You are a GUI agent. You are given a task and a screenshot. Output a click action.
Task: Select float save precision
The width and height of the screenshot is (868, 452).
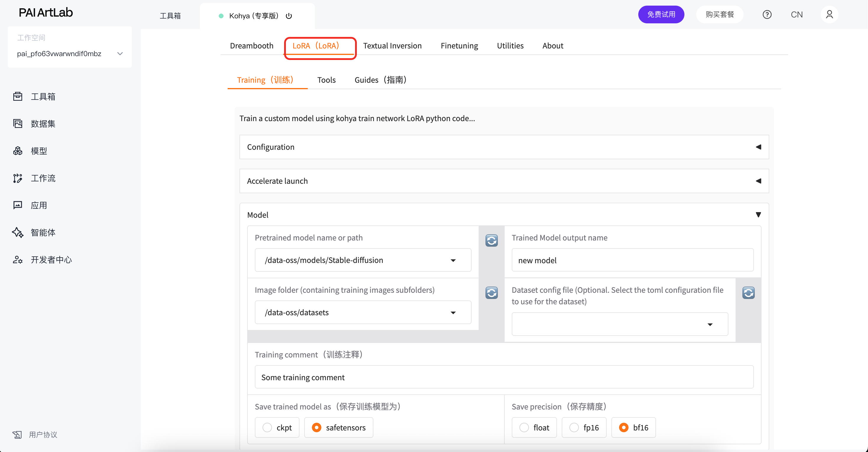(x=524, y=427)
